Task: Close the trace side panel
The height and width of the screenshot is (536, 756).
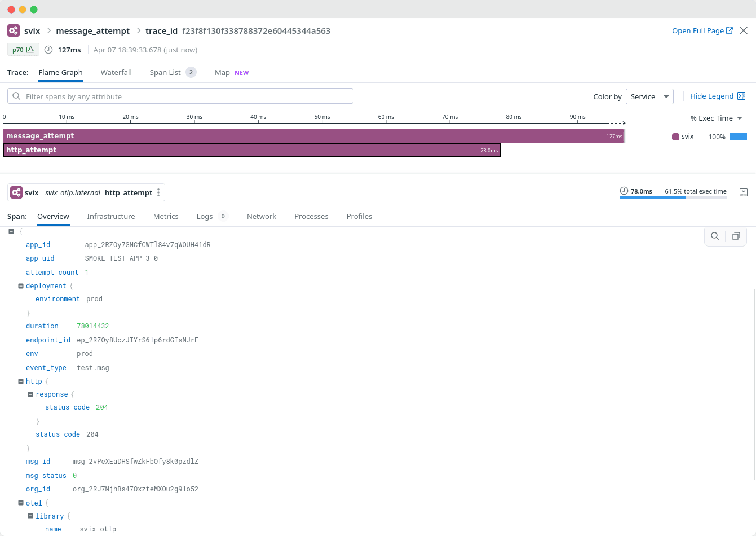Action: tap(744, 30)
